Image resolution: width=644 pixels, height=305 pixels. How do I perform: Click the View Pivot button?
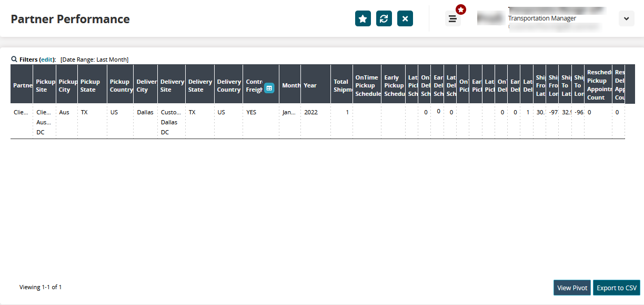[572, 288]
